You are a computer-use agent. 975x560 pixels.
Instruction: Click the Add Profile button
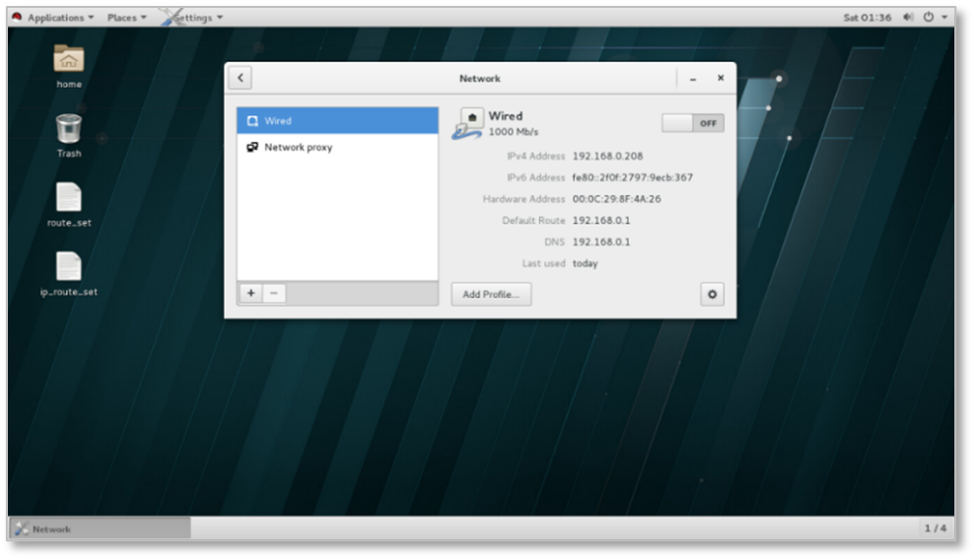491,294
